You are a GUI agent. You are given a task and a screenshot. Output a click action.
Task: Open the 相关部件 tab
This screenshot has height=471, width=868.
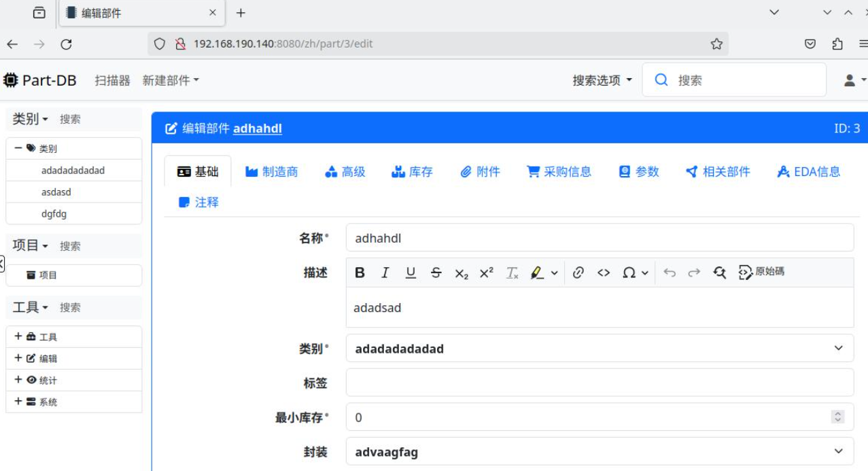pyautogui.click(x=718, y=172)
